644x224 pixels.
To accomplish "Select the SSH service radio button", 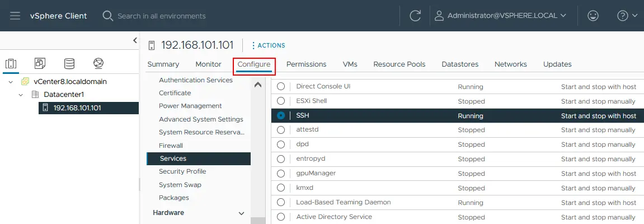I will pyautogui.click(x=281, y=116).
